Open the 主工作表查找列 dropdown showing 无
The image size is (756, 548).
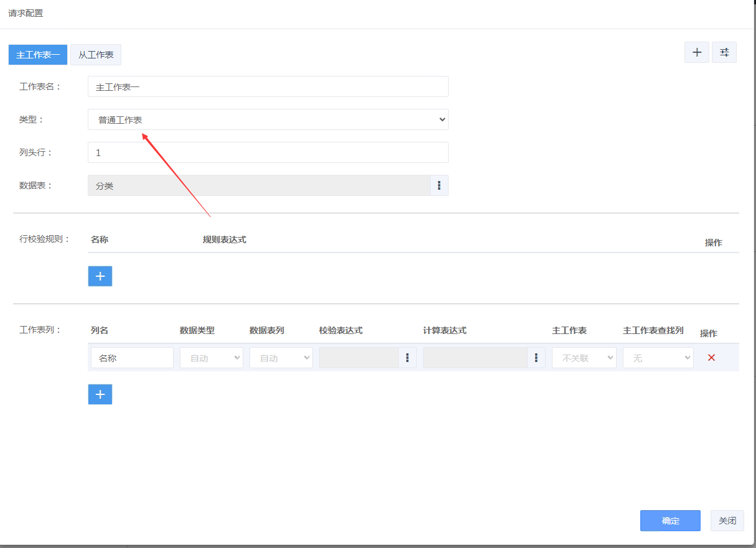click(658, 358)
